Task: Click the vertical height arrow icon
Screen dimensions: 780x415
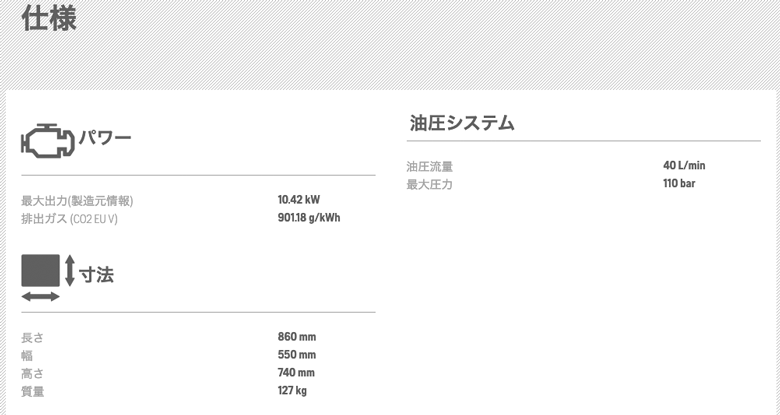Action: coord(70,270)
